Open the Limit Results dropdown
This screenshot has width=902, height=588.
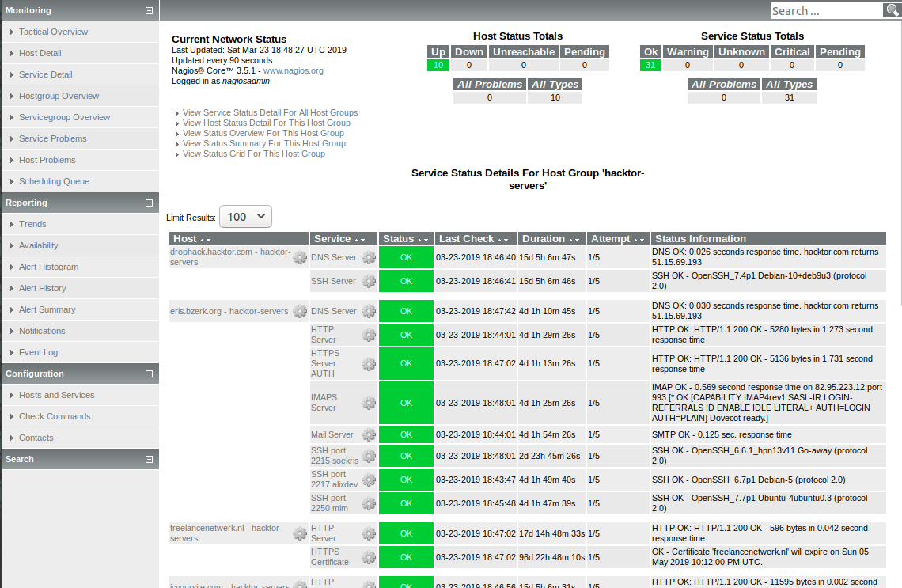(245, 217)
